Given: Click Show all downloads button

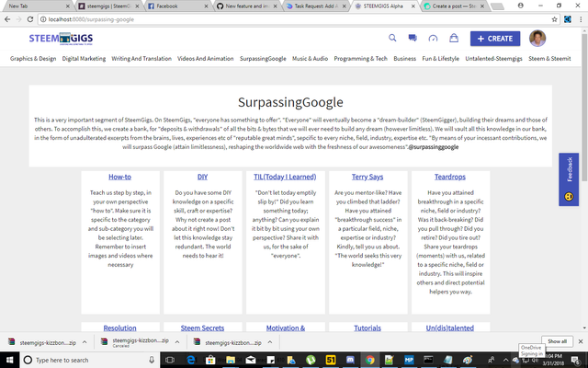Looking at the screenshot, I should click(x=557, y=341).
